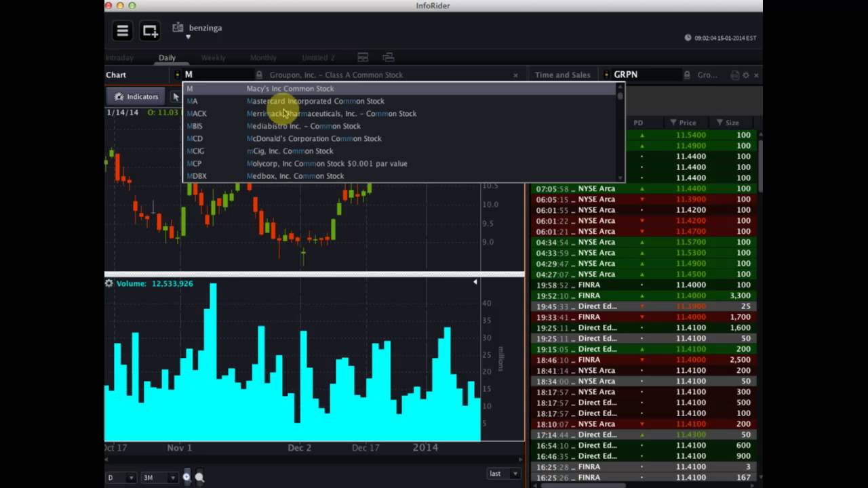Click the 04:34:54 NYSE Arca 11.5700 row

pos(643,242)
